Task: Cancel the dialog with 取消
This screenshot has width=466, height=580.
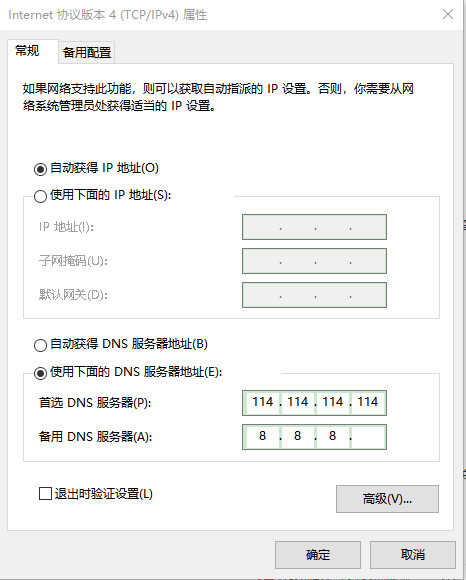Action: 413,555
